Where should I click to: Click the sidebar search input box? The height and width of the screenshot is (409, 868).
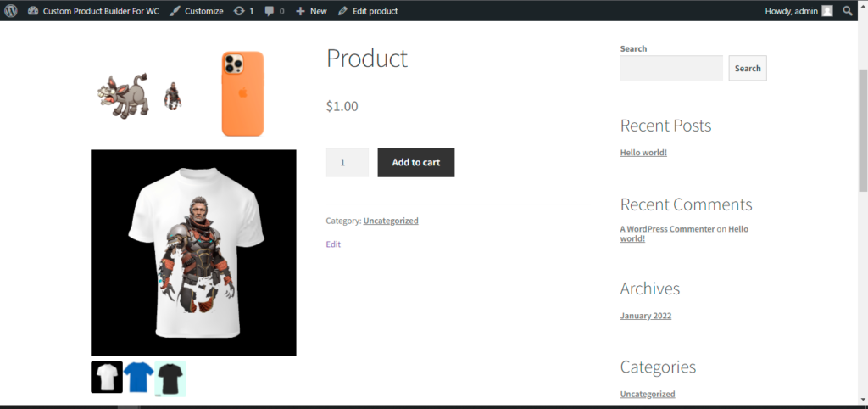point(671,68)
